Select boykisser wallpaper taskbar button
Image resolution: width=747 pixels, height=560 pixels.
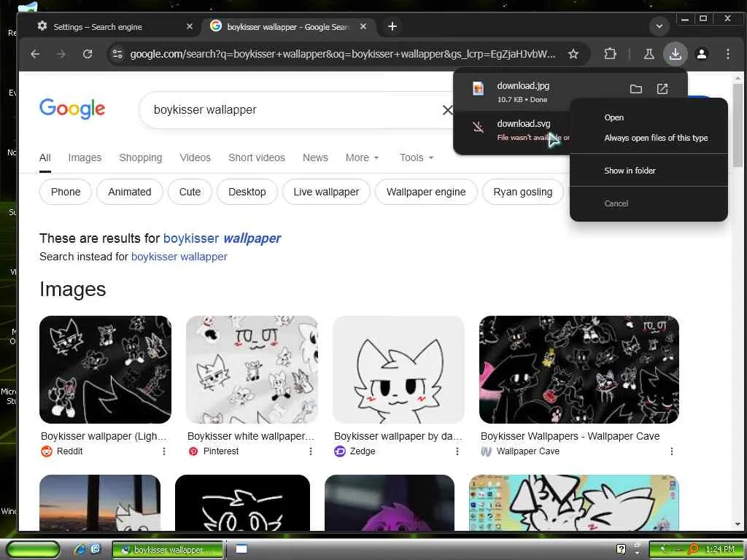[x=168, y=550]
